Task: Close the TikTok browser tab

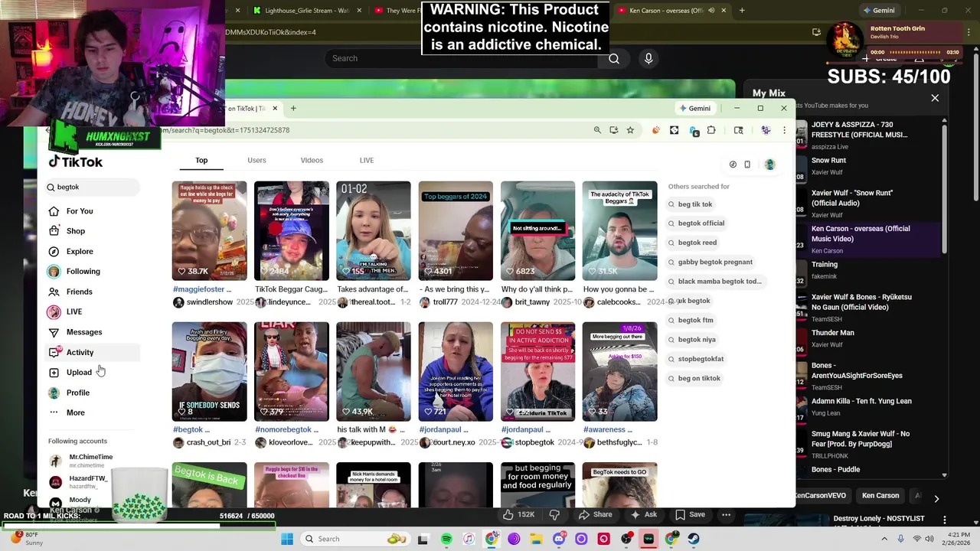Action: click(x=275, y=109)
